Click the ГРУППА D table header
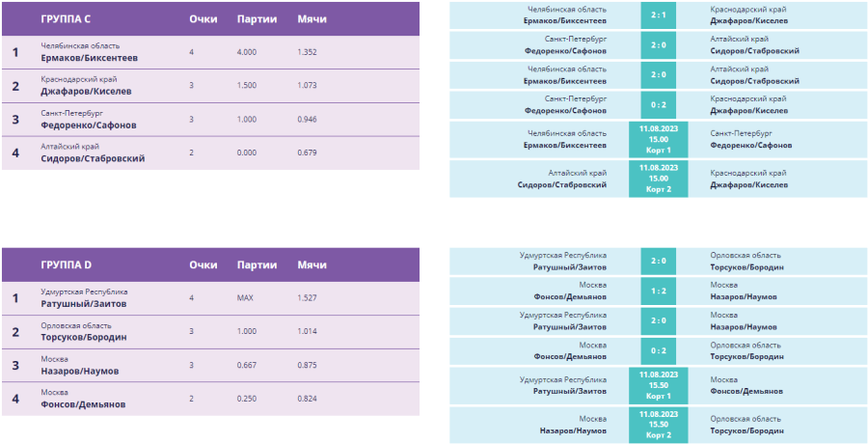 tap(67, 264)
